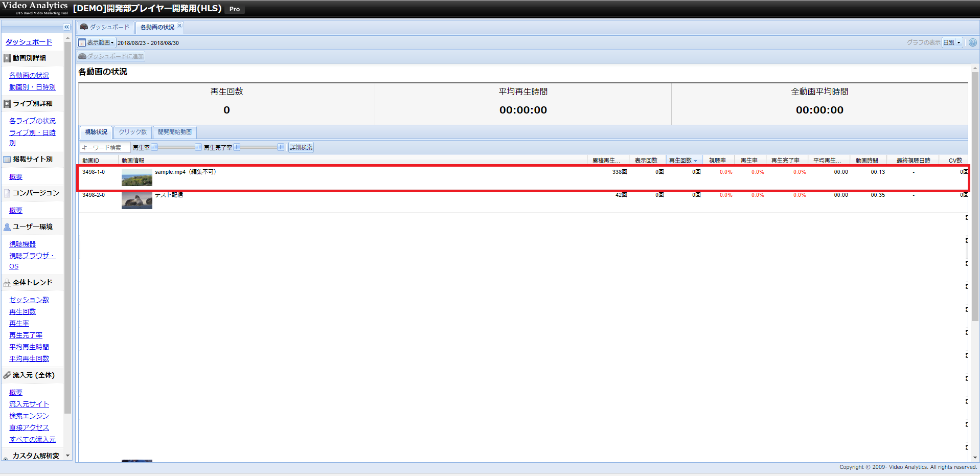The image size is (980, 476).
Task: Click the document icon beside コンバージョン
Action: tap(7, 193)
